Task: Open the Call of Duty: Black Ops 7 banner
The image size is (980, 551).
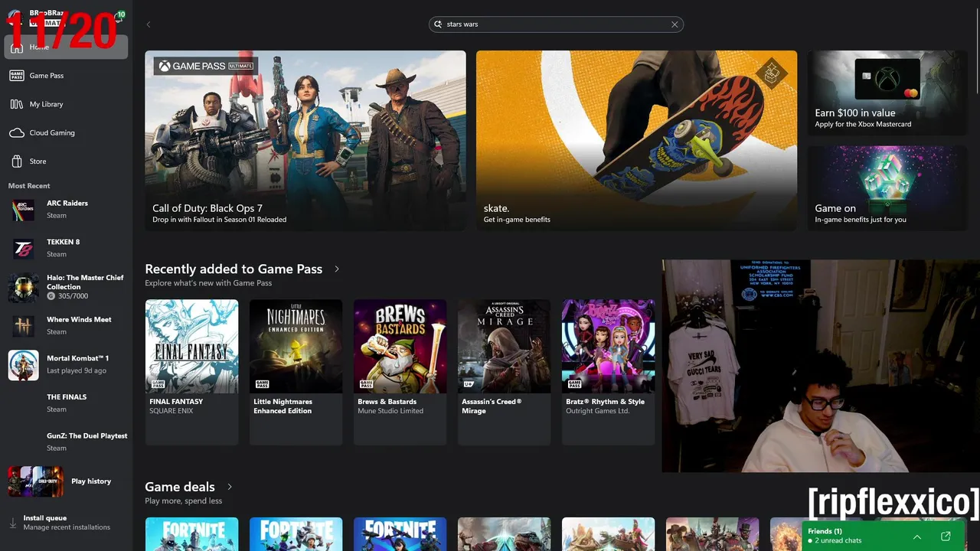Action: coord(305,141)
